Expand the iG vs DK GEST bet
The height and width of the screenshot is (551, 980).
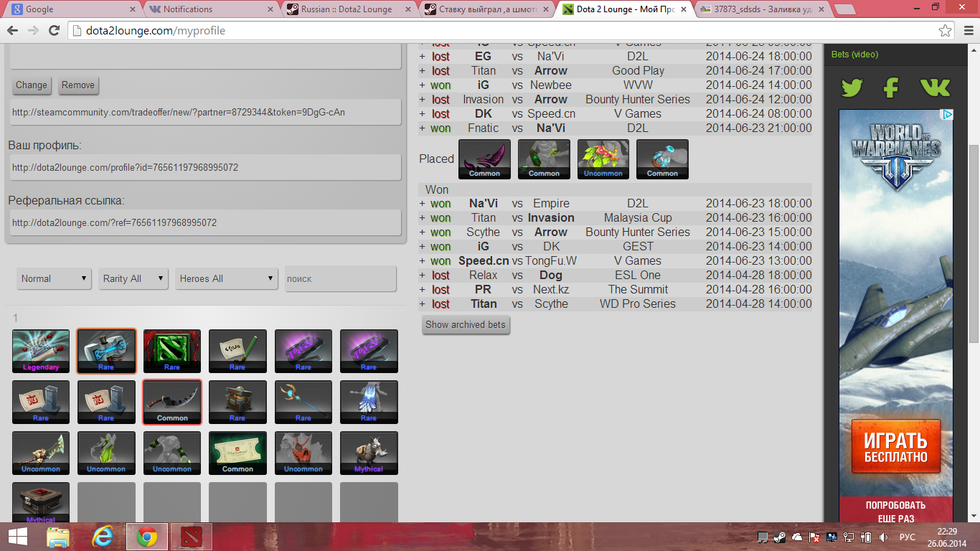423,247
